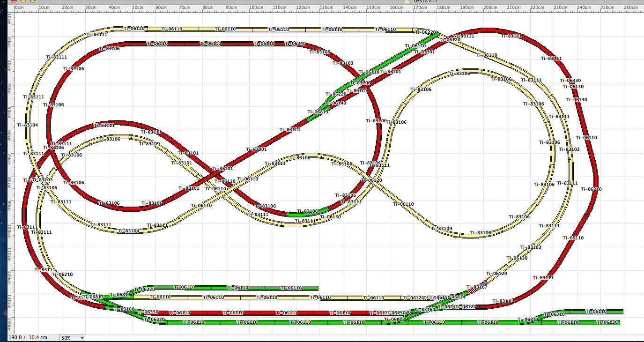The image size is (644, 342).
Task: Select the Ti-83109 label below Ti-83111 on left loop
Action: (149, 144)
